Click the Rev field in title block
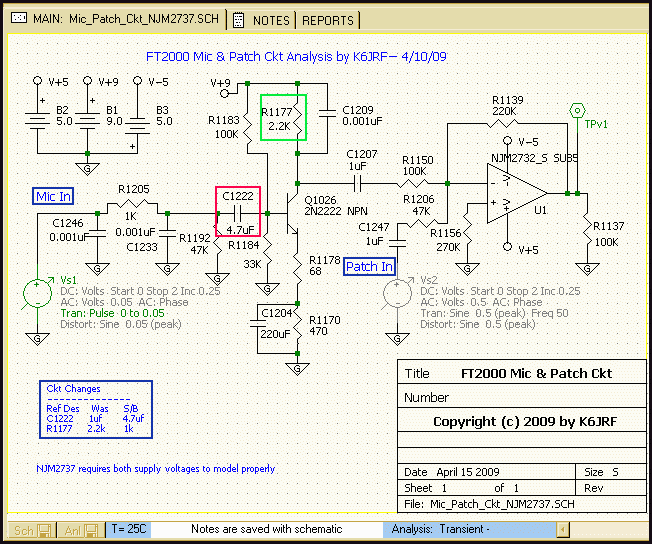Screen dimensions: 652x544 coord(611,488)
